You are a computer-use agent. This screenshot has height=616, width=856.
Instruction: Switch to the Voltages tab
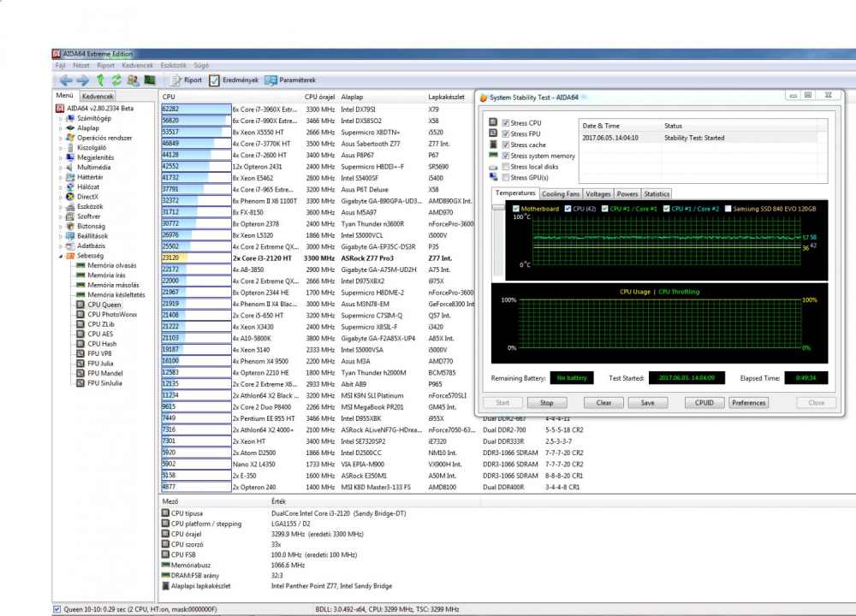(598, 194)
